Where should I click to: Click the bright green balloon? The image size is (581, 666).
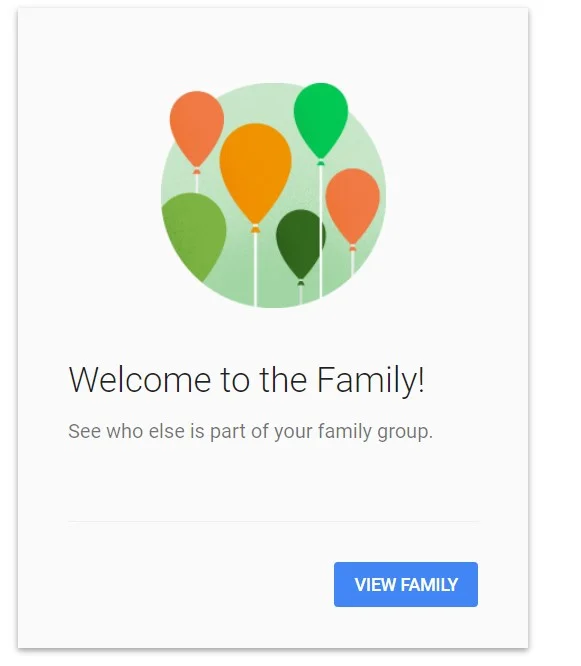click(x=321, y=120)
